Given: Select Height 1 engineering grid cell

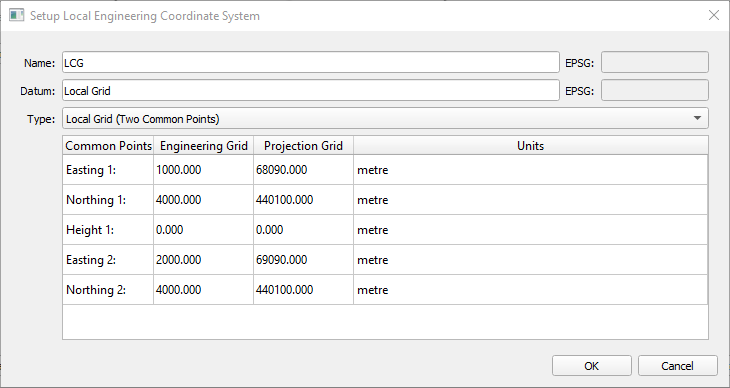Looking at the screenshot, I should click(x=203, y=230).
